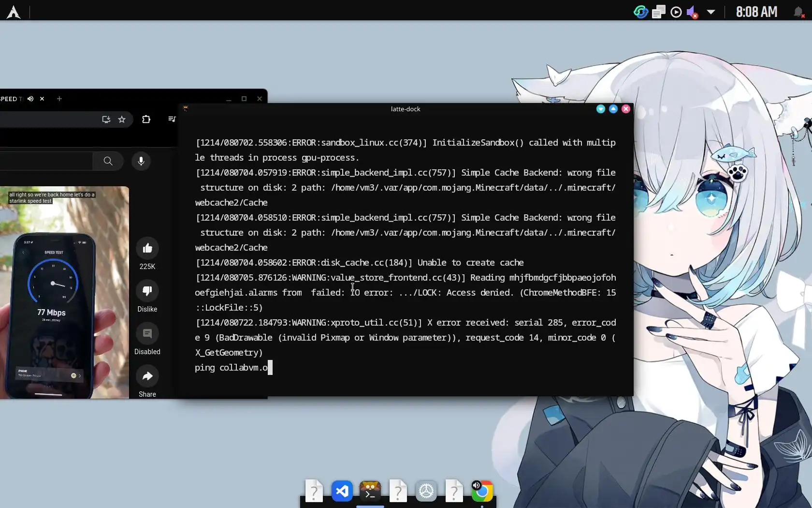Minimize the latte-dock terminal window
Image resolution: width=812 pixels, height=508 pixels.
[x=601, y=109]
